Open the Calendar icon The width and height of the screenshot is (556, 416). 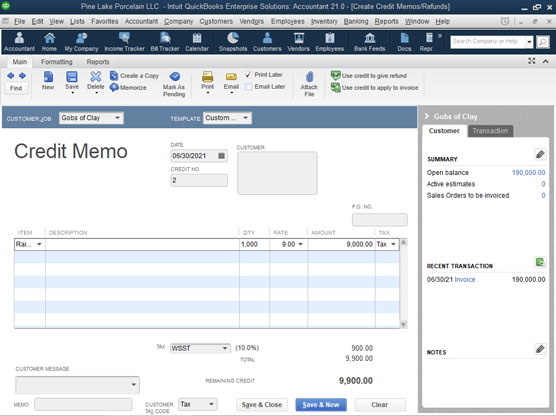[x=197, y=41]
